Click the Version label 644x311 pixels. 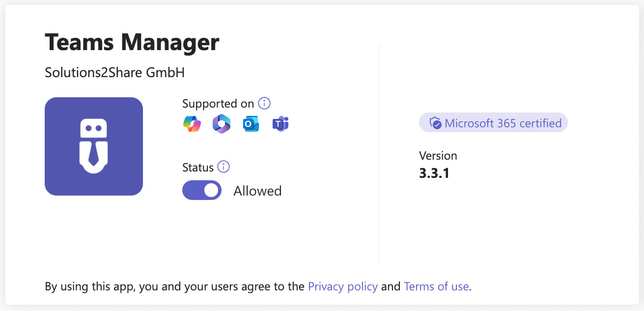[x=438, y=156]
